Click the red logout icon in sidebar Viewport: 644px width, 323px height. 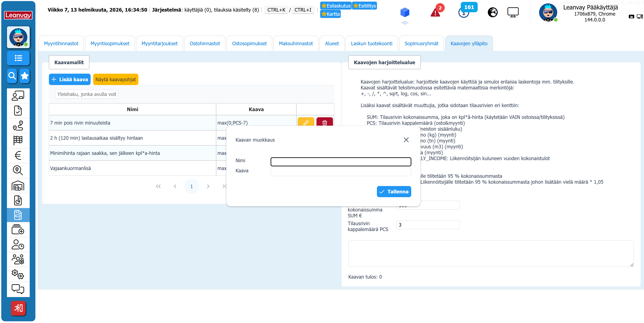click(18, 308)
